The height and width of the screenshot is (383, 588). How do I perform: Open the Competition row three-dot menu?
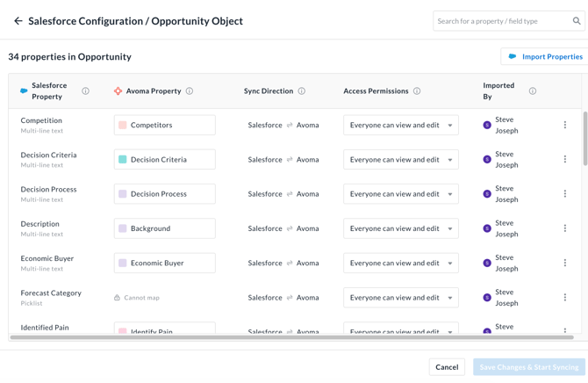565,125
